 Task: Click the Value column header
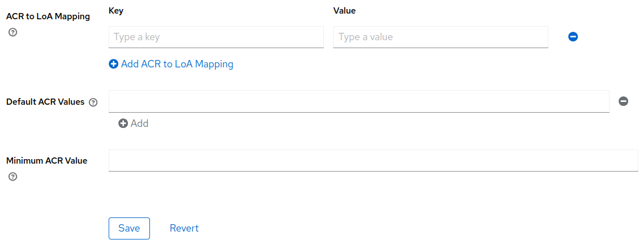(344, 11)
